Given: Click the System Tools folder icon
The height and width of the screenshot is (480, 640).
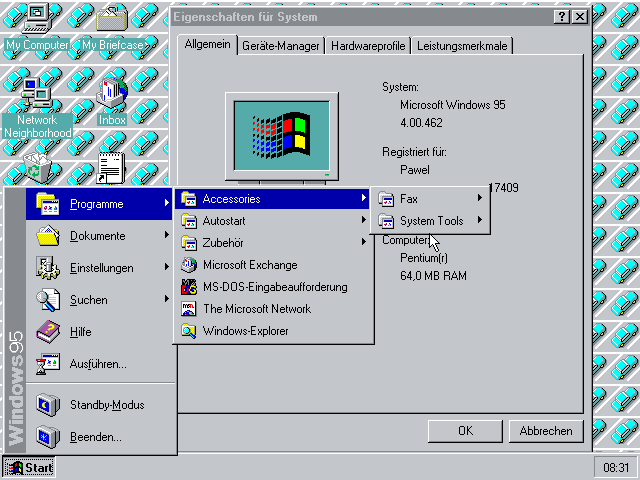Looking at the screenshot, I should 386,221.
